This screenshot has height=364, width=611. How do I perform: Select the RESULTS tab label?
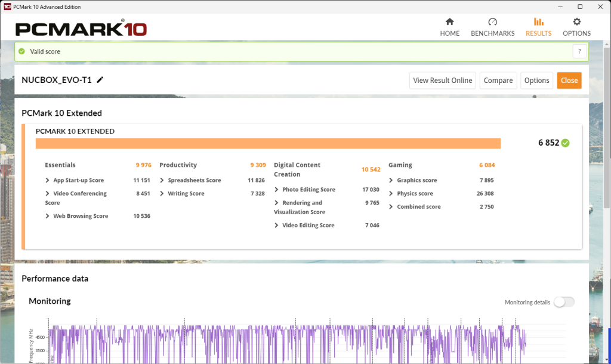[x=539, y=33]
